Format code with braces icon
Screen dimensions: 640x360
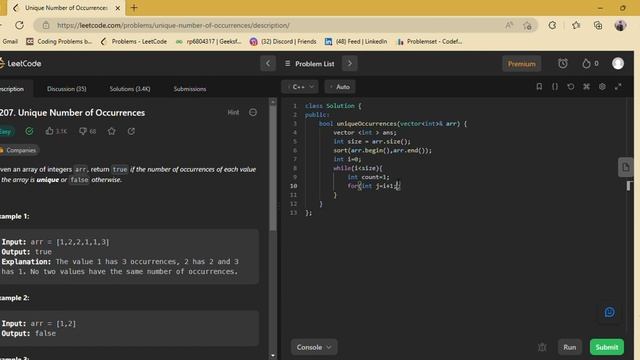click(555, 87)
